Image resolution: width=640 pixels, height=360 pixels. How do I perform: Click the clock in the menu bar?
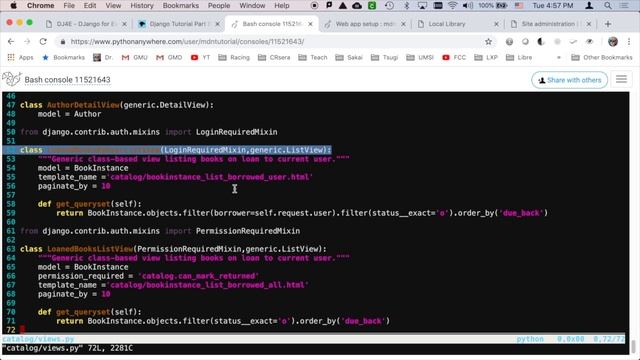[x=553, y=6]
